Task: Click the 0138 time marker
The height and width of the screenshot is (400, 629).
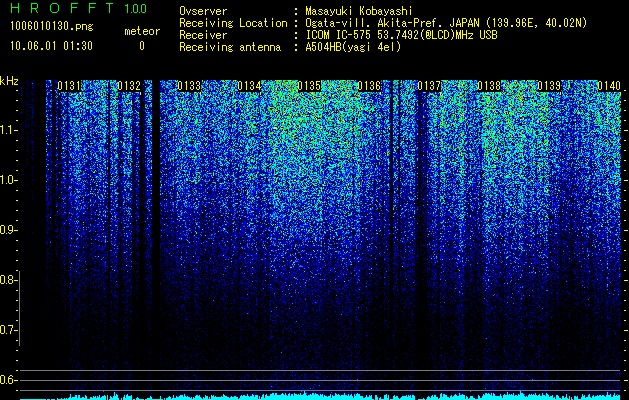Action: click(x=489, y=86)
